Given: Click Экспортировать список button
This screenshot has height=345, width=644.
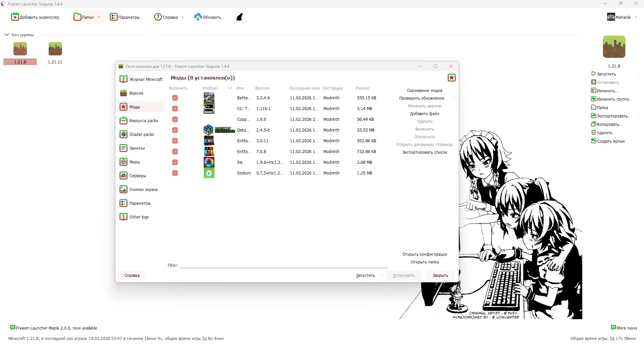Looking at the screenshot, I should coord(425,152).
